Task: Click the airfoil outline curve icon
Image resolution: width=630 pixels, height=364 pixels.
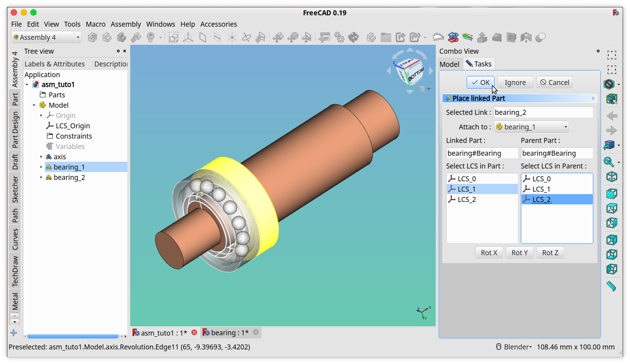Action: pos(438,37)
